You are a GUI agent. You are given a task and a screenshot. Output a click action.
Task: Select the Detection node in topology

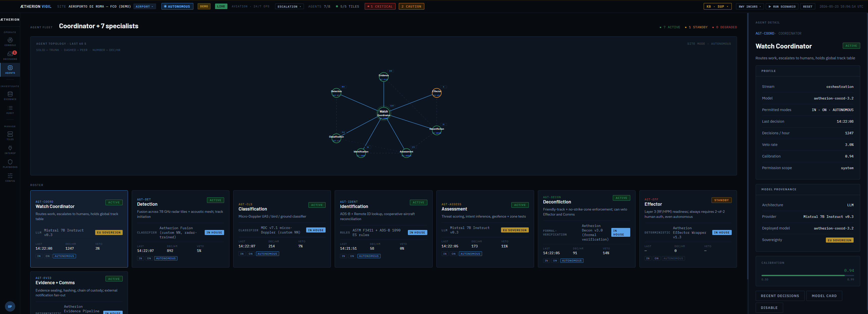[x=336, y=93]
